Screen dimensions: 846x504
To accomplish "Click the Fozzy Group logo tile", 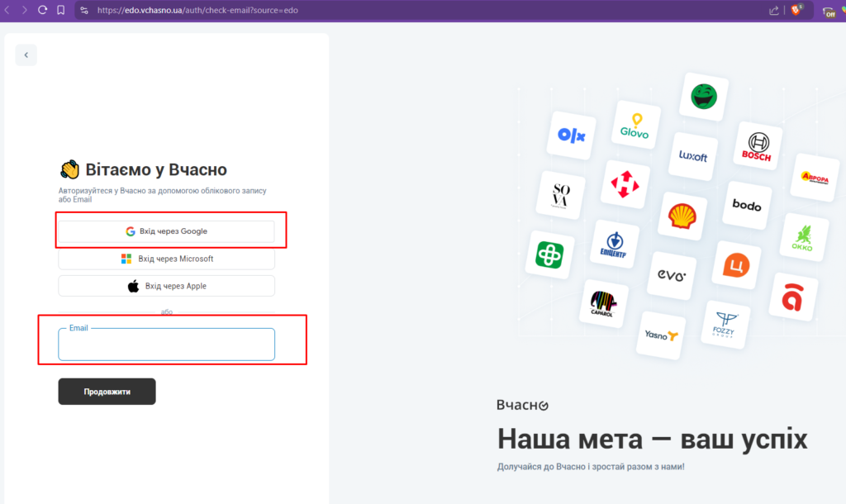I will 725,325.
